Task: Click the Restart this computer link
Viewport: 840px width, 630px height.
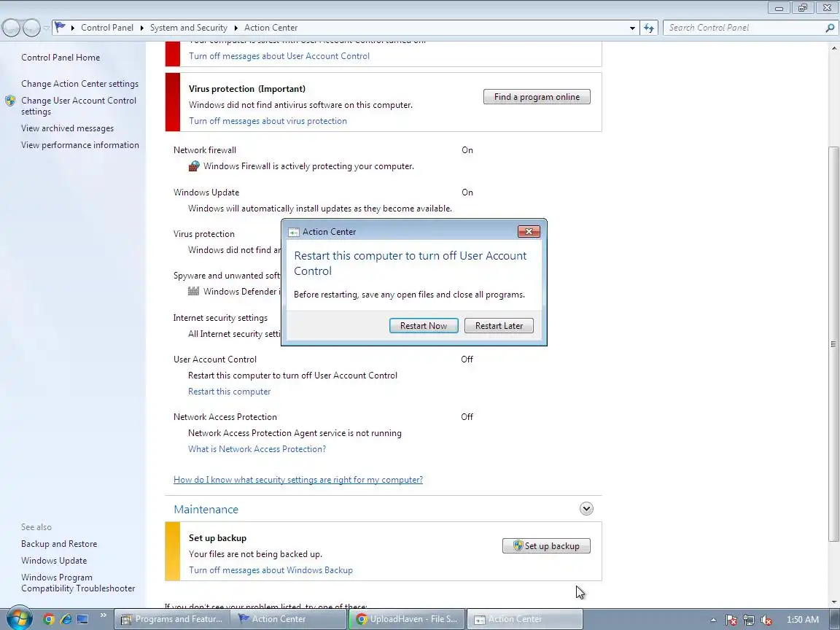Action: [229, 392]
